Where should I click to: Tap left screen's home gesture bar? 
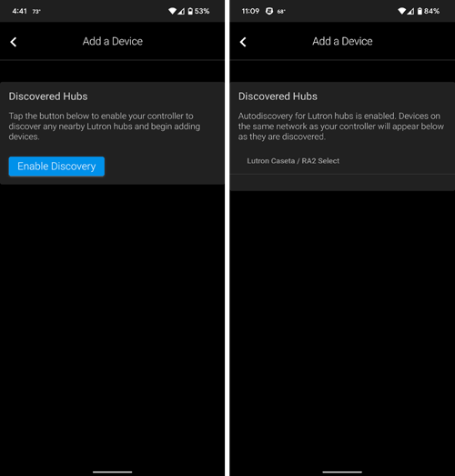click(x=112, y=472)
